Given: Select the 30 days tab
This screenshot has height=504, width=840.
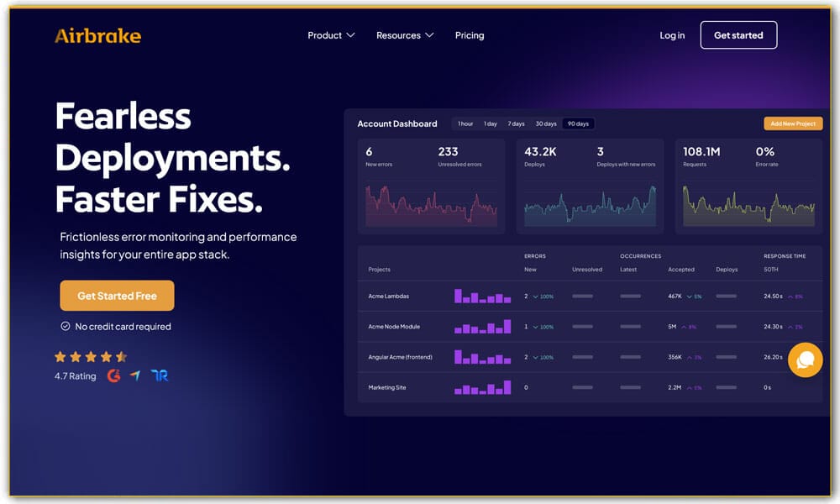Looking at the screenshot, I should pos(546,123).
